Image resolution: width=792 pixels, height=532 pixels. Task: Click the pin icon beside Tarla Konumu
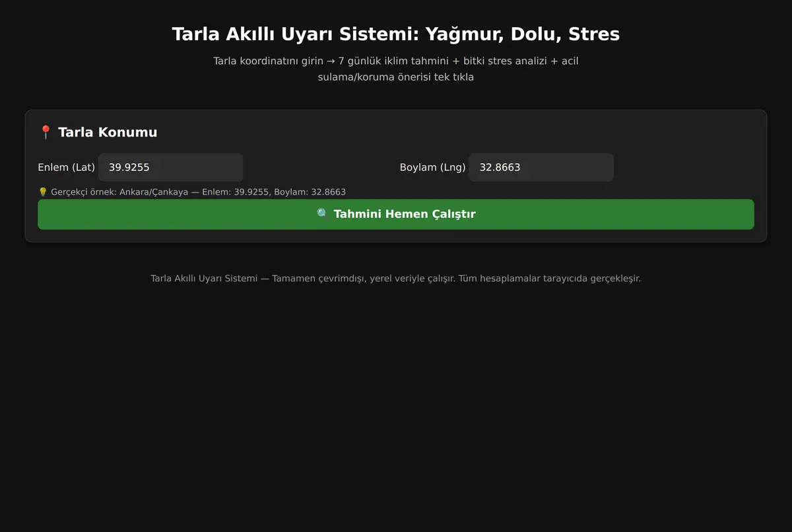(x=46, y=133)
